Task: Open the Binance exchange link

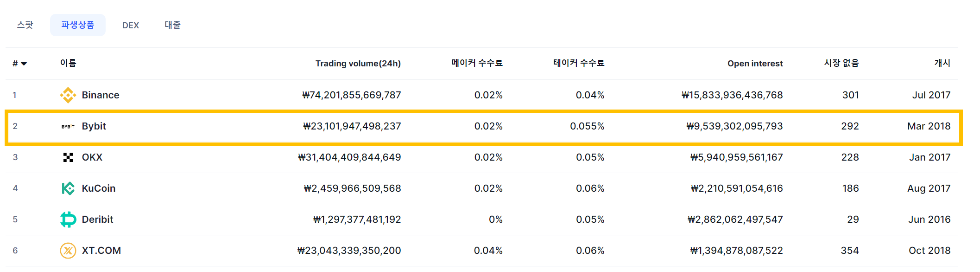Action: [x=101, y=95]
